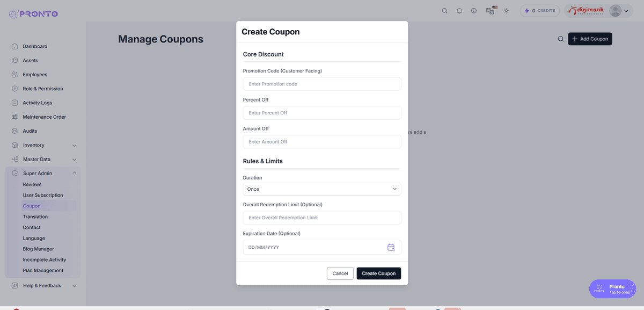This screenshot has width=644, height=310.
Task: Cancel the Create Coupon dialog
Action: click(x=340, y=273)
